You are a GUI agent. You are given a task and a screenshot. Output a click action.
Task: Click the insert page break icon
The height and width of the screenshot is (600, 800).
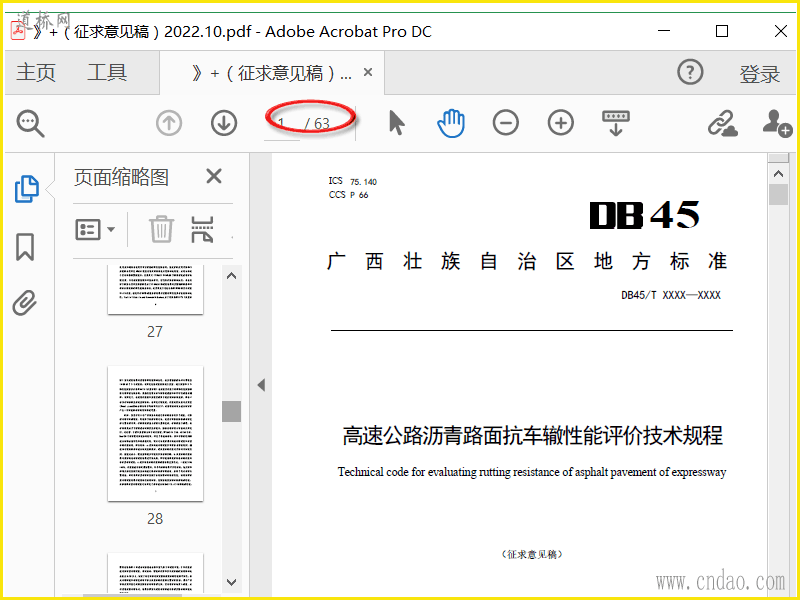(202, 229)
